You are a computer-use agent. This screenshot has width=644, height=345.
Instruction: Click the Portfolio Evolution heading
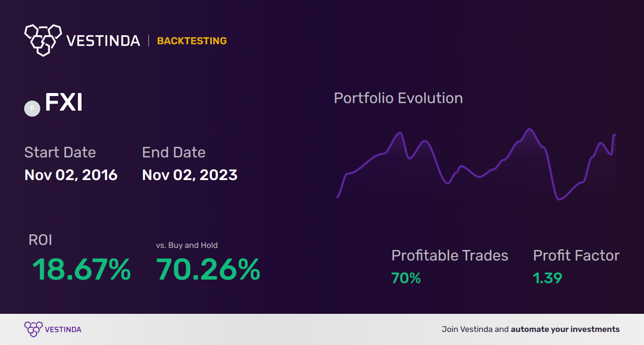pyautogui.click(x=398, y=98)
